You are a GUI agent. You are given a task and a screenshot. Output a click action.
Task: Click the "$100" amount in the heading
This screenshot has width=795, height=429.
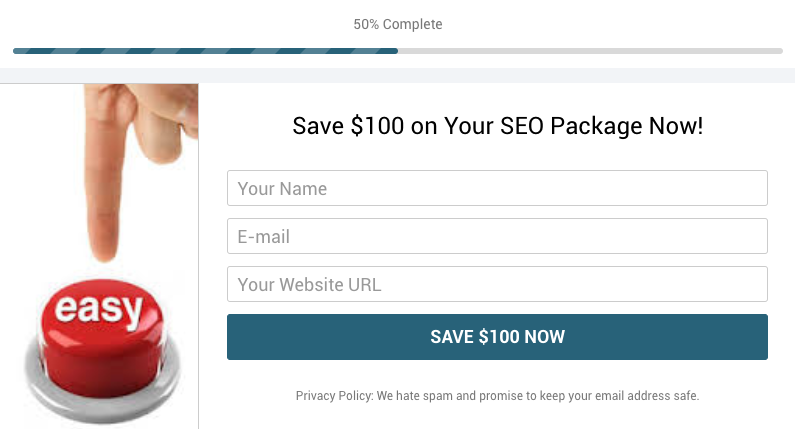coord(377,126)
